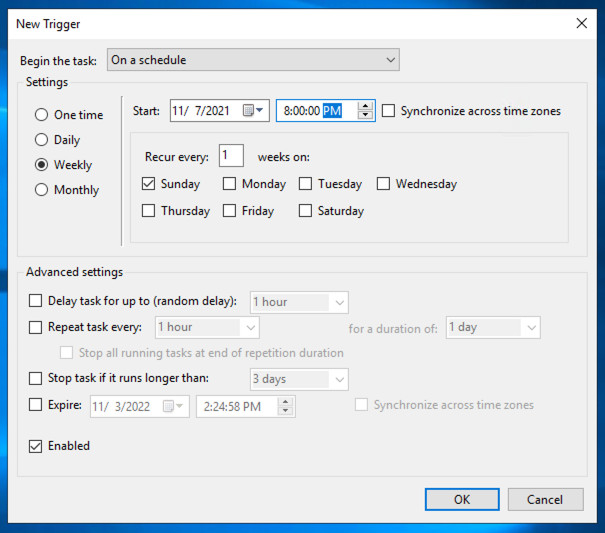
Task: Click the Recur every weeks input field
Action: (231, 156)
